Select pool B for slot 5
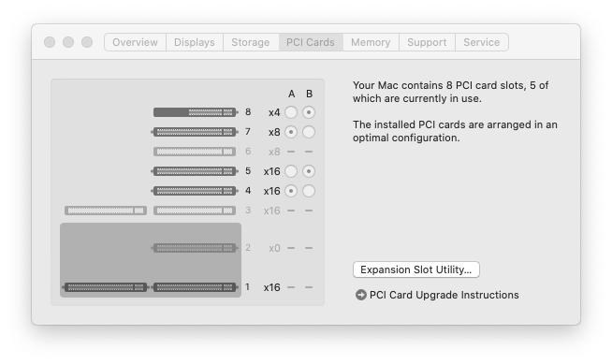This screenshot has width=612, height=364. pos(309,171)
